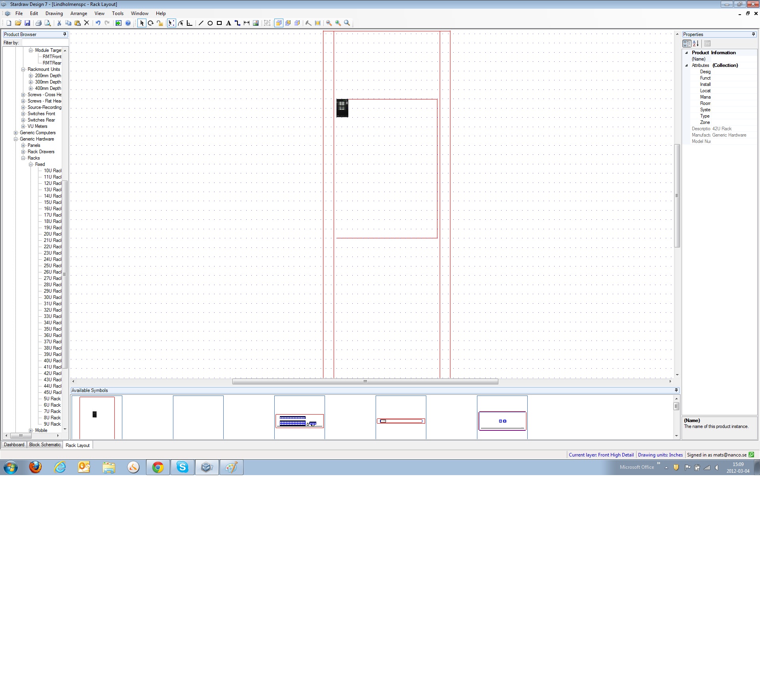Select the 42U Rack tree item
The width and height of the screenshot is (760, 700).
pos(52,373)
